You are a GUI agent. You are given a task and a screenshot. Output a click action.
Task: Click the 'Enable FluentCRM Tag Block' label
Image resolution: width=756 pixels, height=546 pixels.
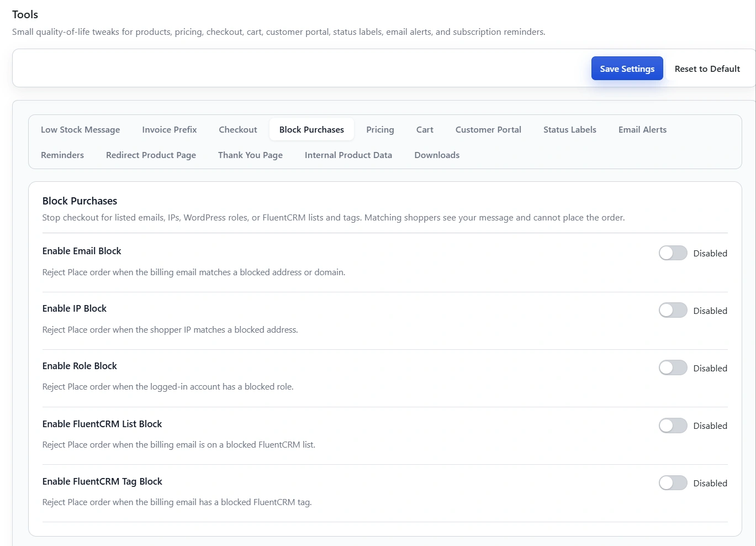tap(102, 481)
